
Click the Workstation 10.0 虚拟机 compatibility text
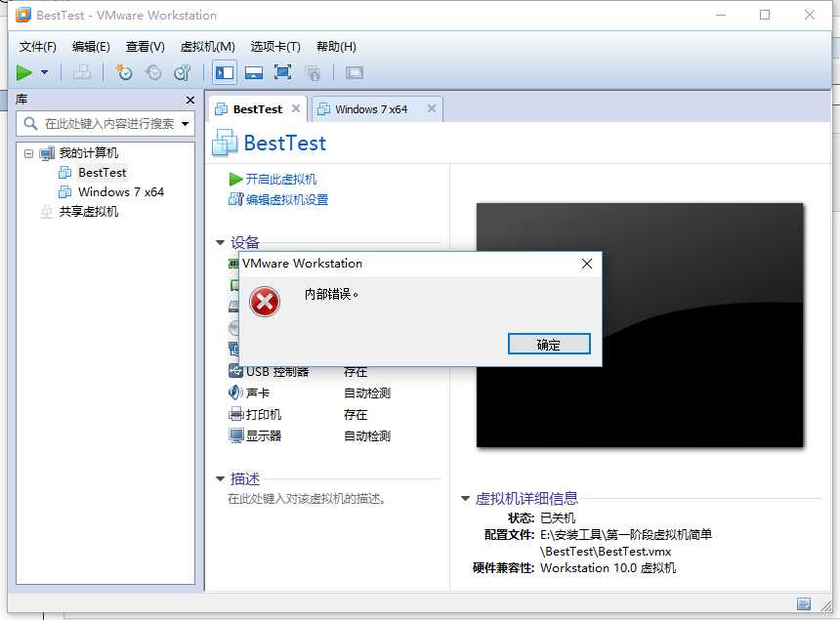pos(609,568)
